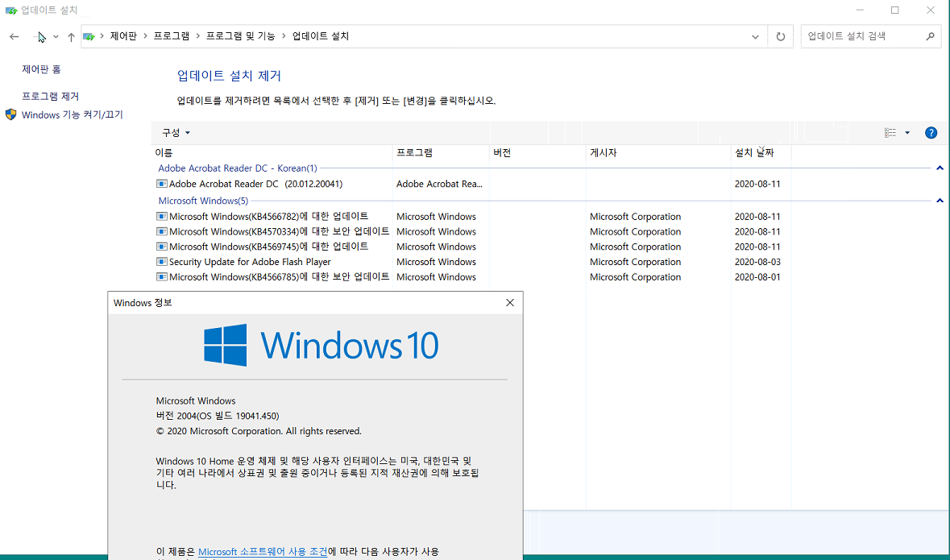This screenshot has height=560, width=950.
Task: Refresh the update list
Action: 780,37
